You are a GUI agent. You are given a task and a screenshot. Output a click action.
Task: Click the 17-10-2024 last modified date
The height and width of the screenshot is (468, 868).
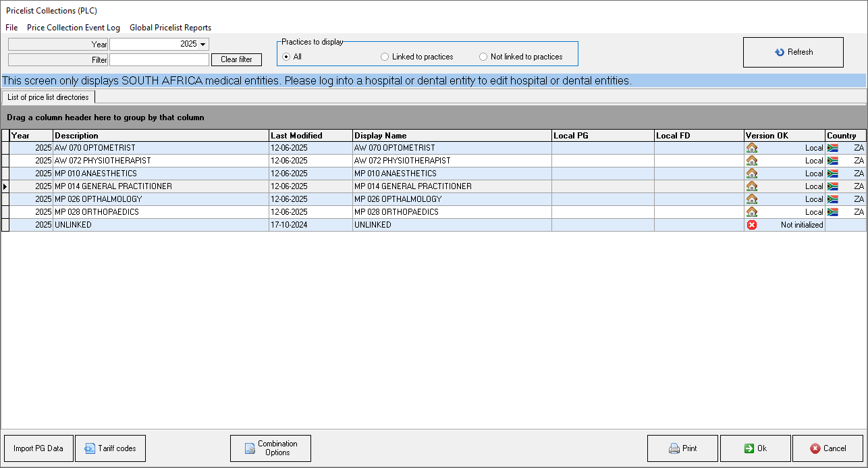tap(289, 225)
